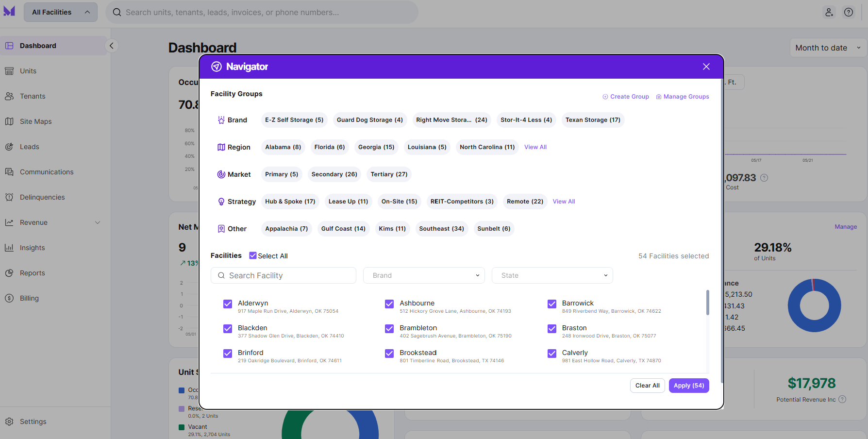Open the help question mark icon
The image size is (868, 439).
[849, 12]
